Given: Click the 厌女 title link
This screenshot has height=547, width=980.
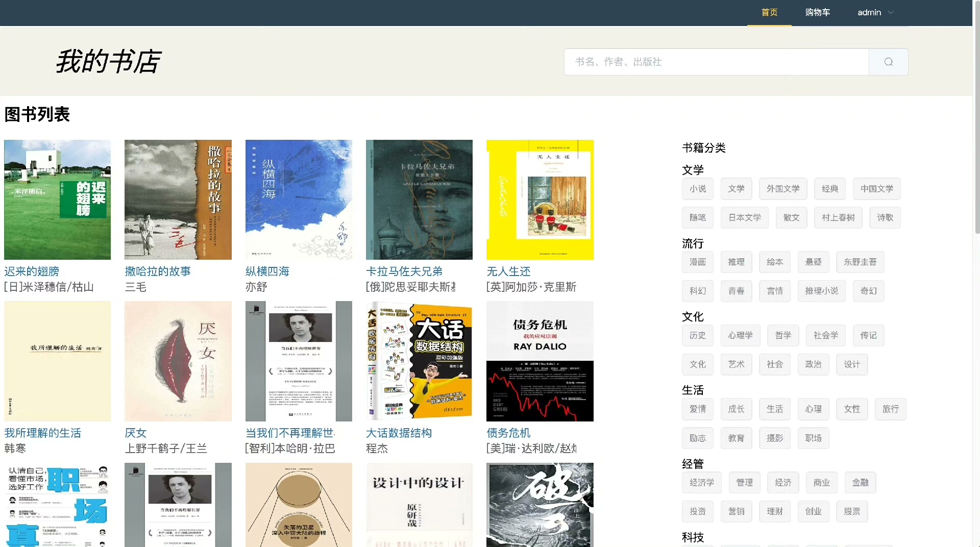Looking at the screenshot, I should (136, 433).
